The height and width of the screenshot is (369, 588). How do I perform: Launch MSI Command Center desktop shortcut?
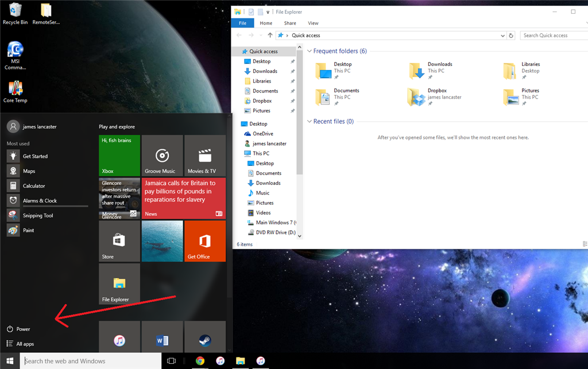tap(15, 56)
